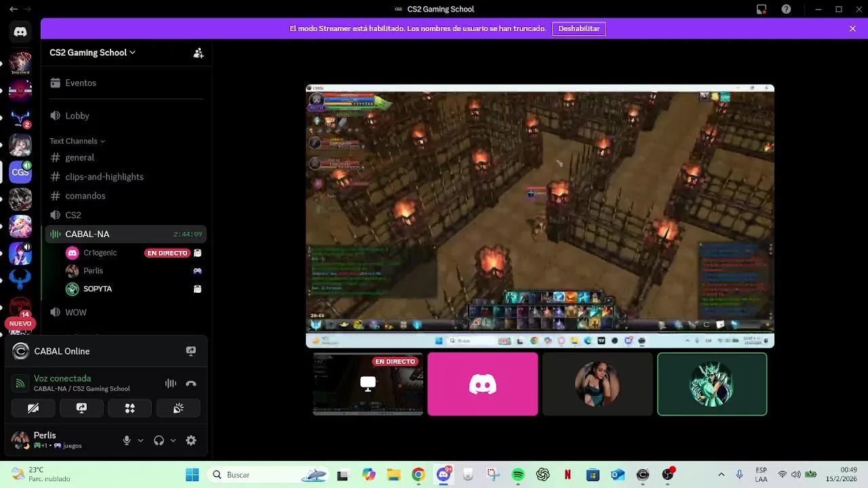Focus green-bordered armored avatar tile

712,384
